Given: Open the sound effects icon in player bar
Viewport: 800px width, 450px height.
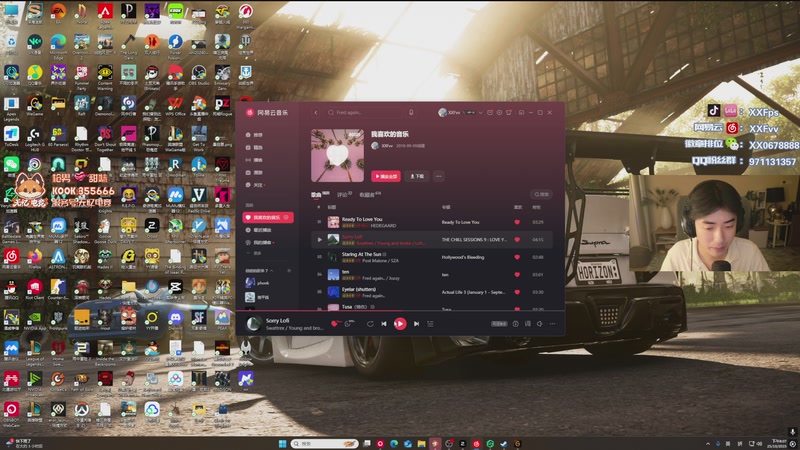Looking at the screenshot, I should pyautogui.click(x=515, y=324).
